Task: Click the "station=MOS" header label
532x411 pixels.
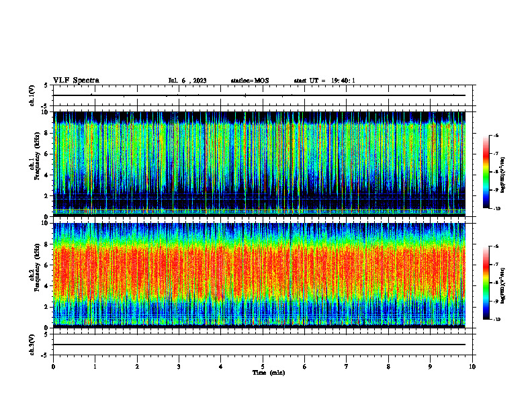Action: [250, 81]
